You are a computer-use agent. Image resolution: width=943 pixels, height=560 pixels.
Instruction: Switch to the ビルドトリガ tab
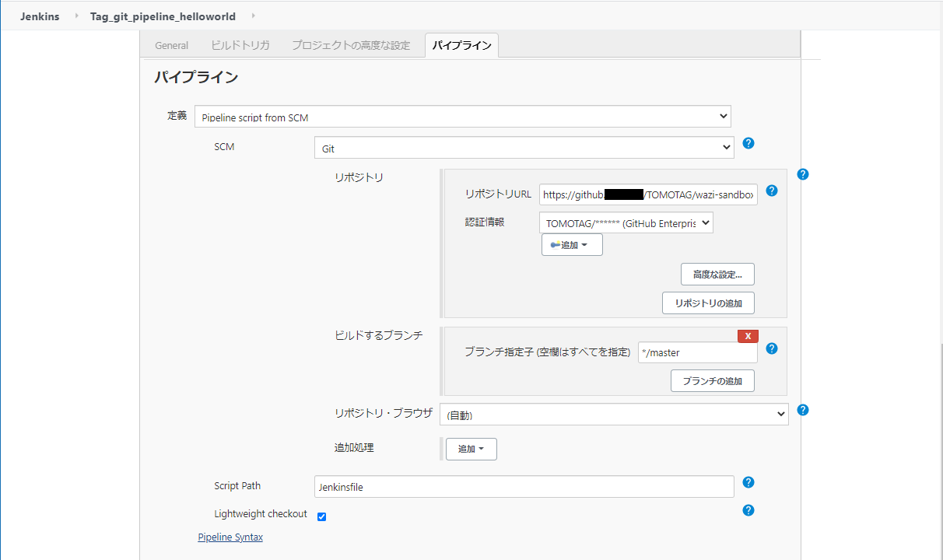(240, 45)
